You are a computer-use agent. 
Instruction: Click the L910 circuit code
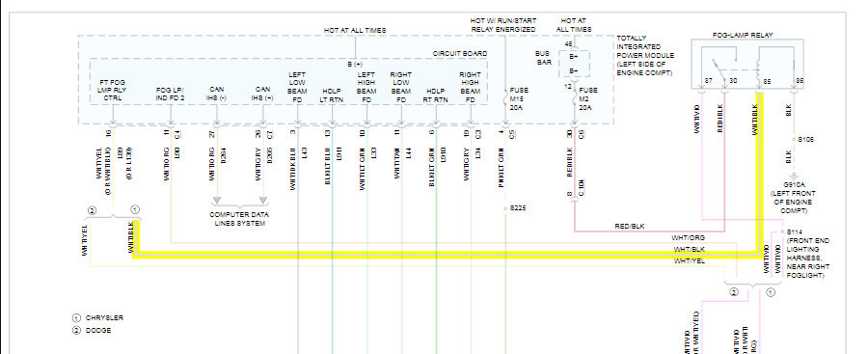443,154
